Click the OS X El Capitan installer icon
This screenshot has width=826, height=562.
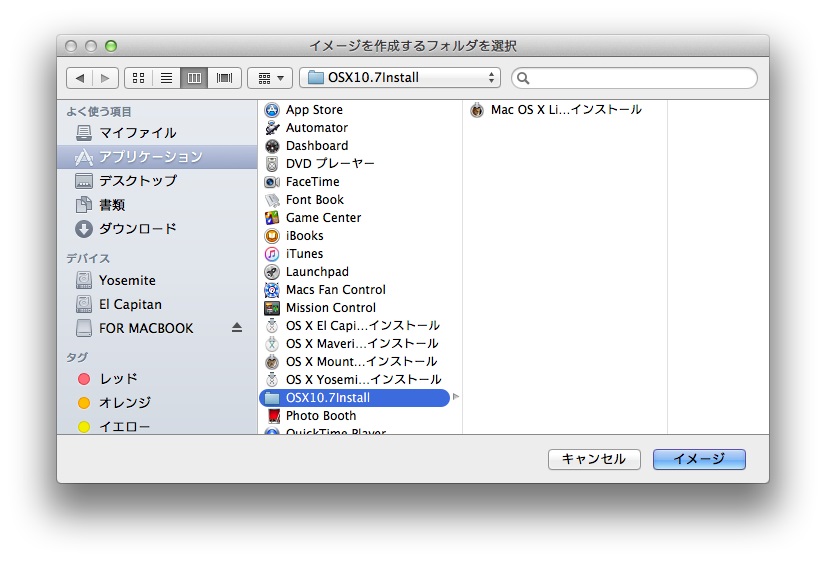pos(272,326)
